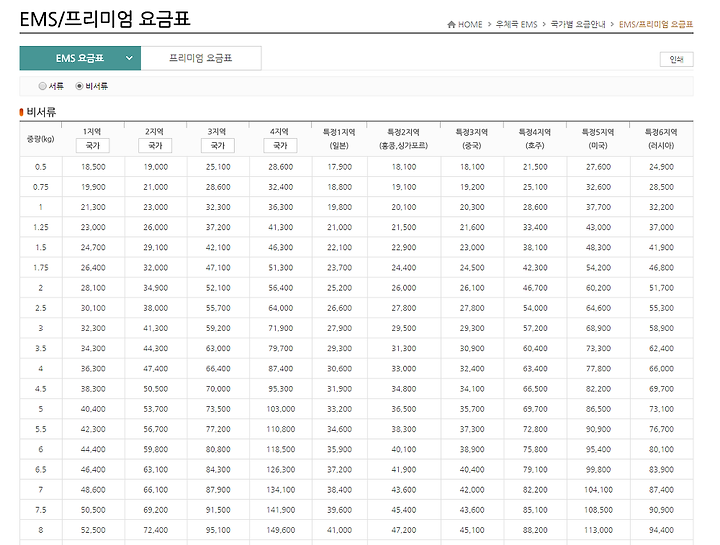
Task: Click the HOME house icon in breadcrumb
Action: coord(451,24)
